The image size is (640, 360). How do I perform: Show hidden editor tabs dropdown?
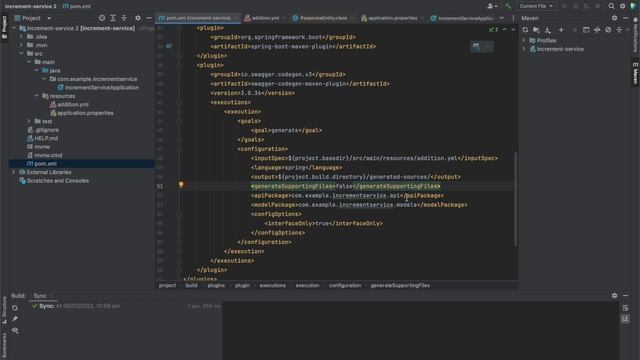tap(501, 18)
